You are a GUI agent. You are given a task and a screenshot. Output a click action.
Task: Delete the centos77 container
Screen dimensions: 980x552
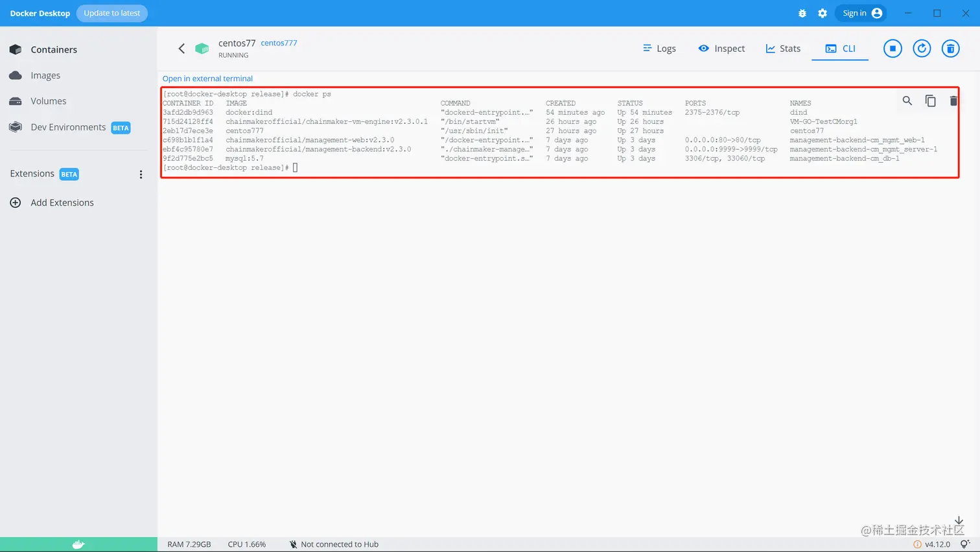pyautogui.click(x=951, y=49)
